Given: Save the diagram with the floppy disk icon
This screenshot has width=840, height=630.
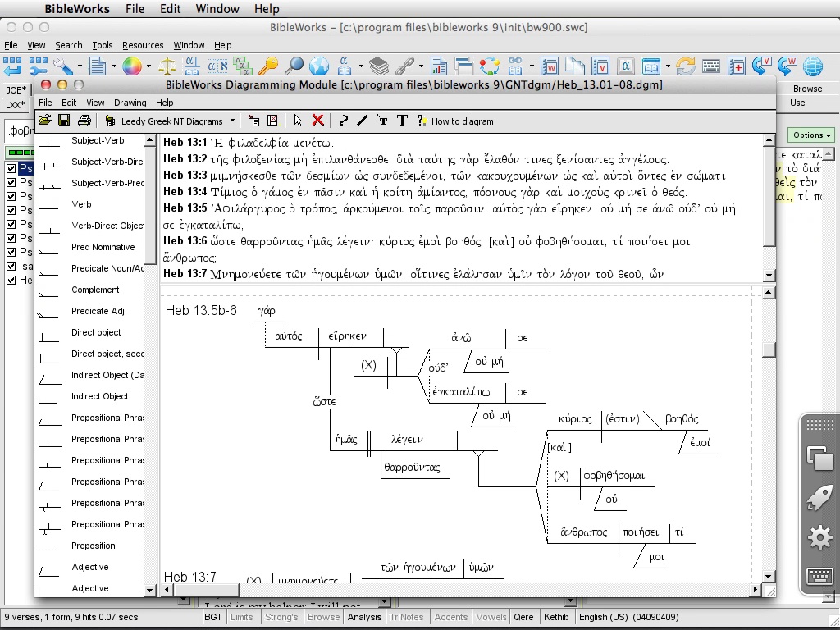Looking at the screenshot, I should 64,121.
